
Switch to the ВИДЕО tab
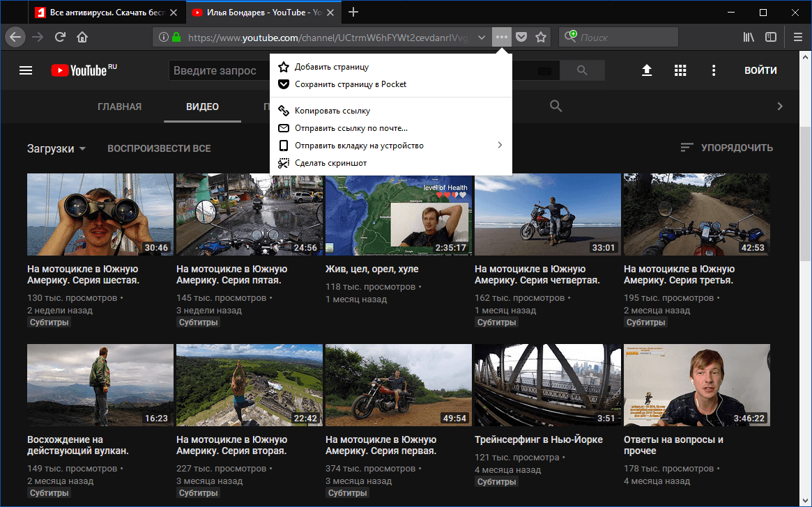point(201,107)
